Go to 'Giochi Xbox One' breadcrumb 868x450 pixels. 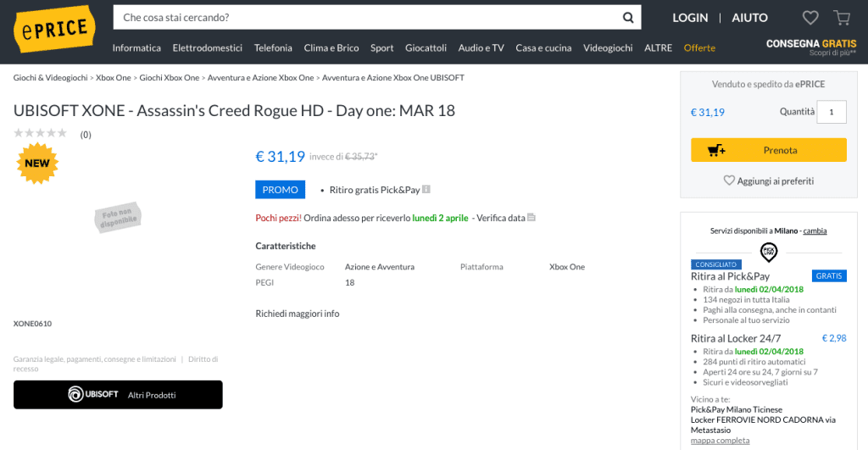pos(170,78)
